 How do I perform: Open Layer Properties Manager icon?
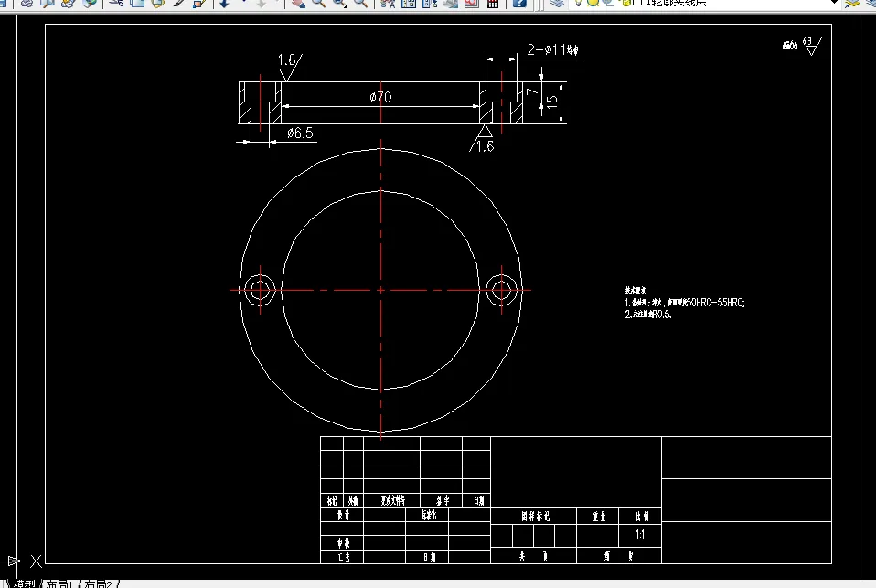click(x=557, y=3)
